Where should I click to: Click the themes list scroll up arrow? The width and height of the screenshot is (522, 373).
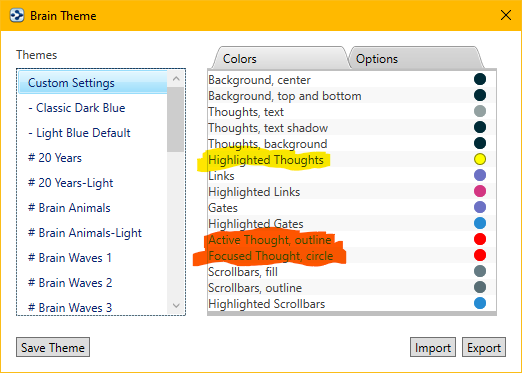coord(176,79)
